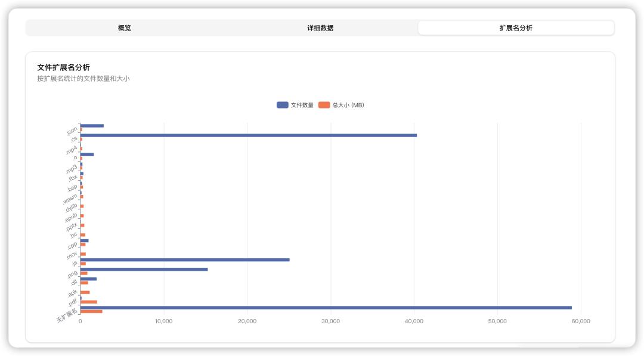Select the orange .pdf size bar
The image size is (644, 356).
[89, 301]
